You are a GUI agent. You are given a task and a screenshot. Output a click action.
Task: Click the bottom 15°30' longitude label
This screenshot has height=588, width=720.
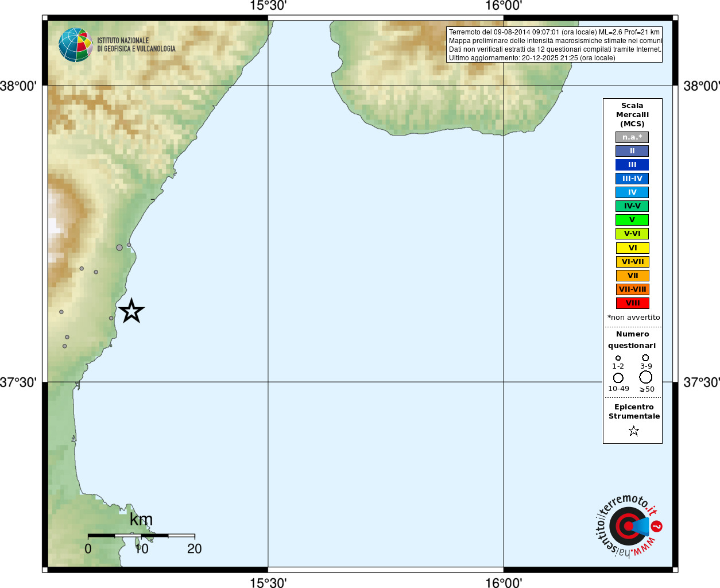coord(268,583)
